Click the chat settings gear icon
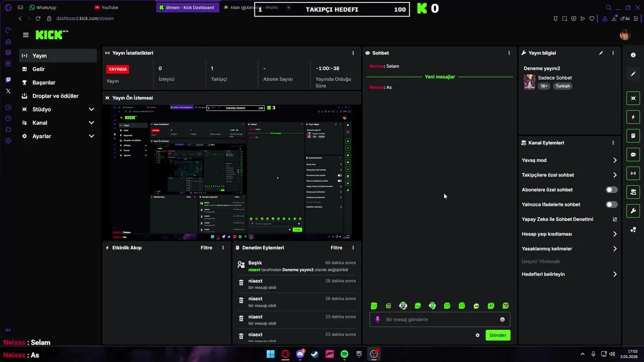Image resolution: width=644 pixels, height=362 pixels. (x=477, y=335)
